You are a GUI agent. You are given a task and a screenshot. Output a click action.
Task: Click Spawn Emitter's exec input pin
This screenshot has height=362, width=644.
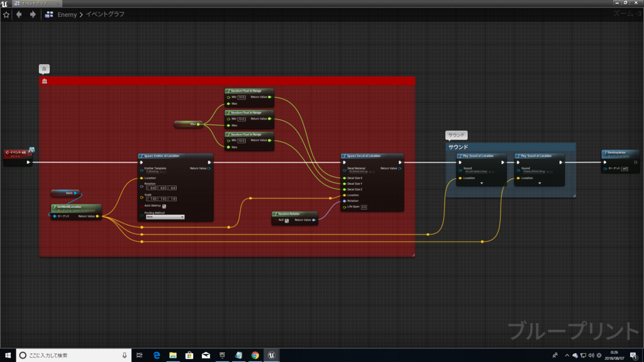tap(142, 162)
